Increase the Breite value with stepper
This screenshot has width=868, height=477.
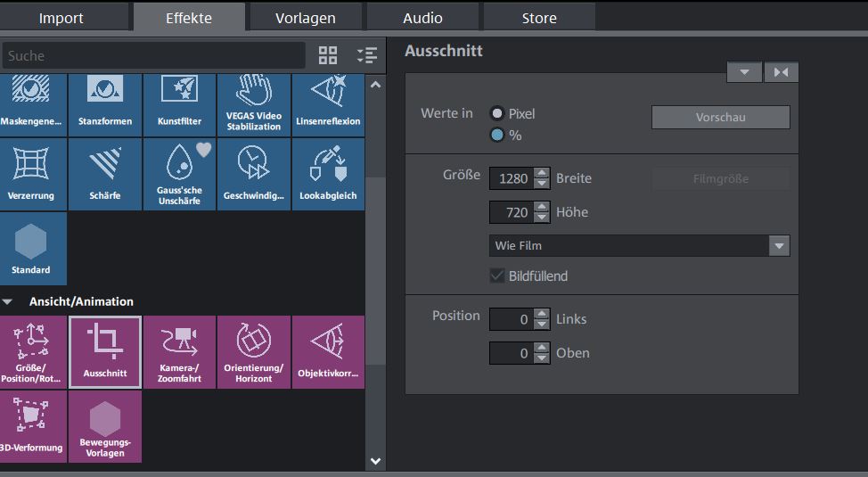coord(542,173)
